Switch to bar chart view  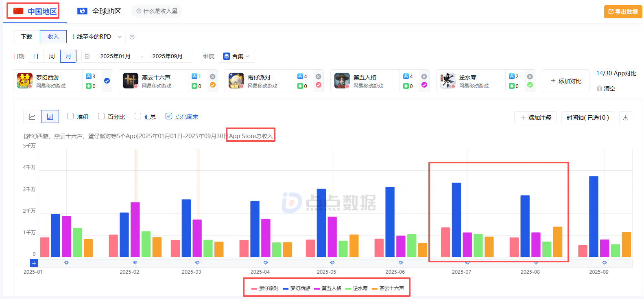click(50, 117)
